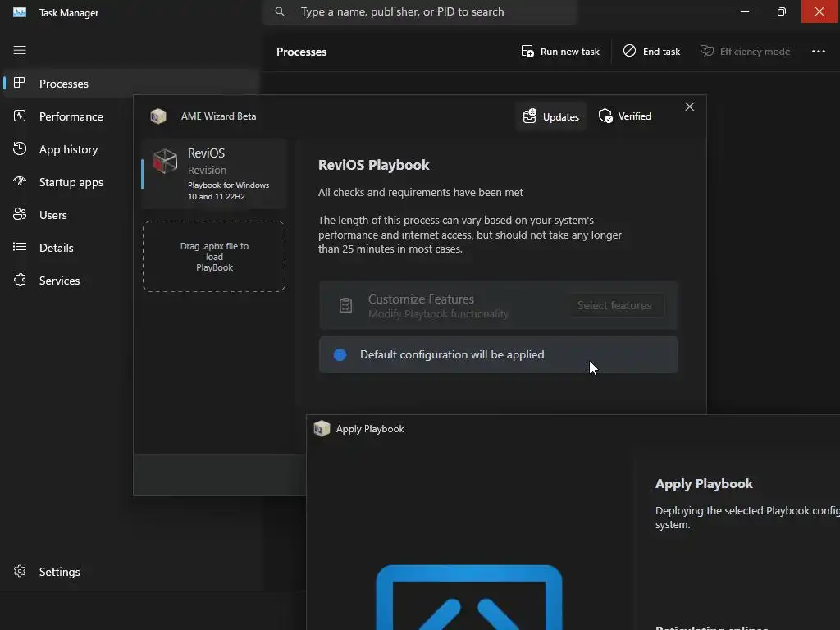840x630 pixels.
Task: Click the Details list icon
Action: coord(20,247)
